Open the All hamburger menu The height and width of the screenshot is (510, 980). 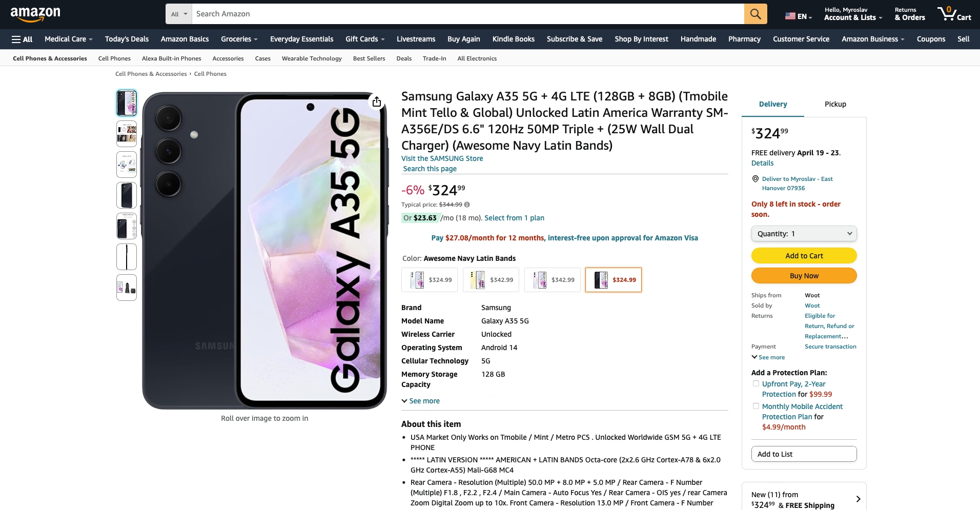click(22, 39)
